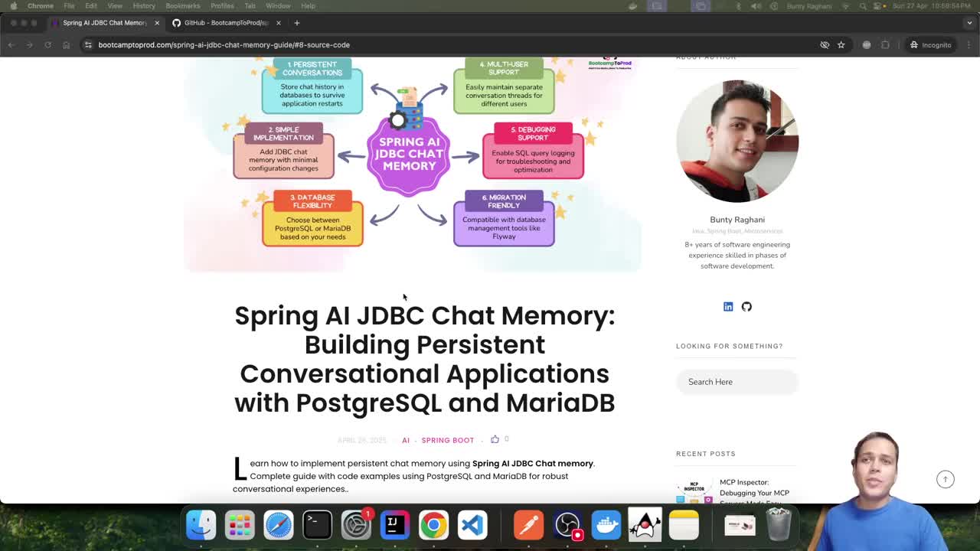Image resolution: width=980 pixels, height=551 pixels.
Task: Open the Window menu in menu bar
Action: point(278,6)
